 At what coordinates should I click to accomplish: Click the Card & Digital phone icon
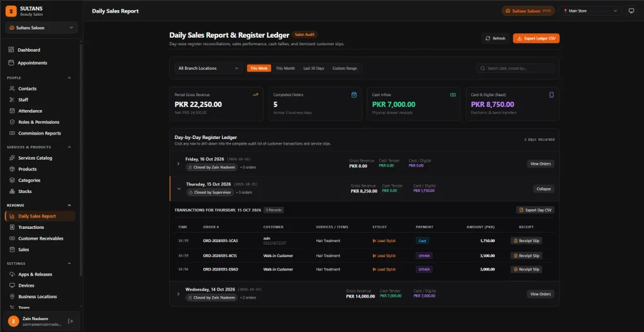552,94
